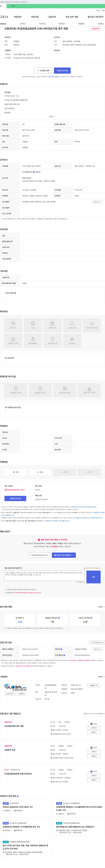105x868 pixels.
Task: Toggle the 열람제한 setting
Action: 21,694
